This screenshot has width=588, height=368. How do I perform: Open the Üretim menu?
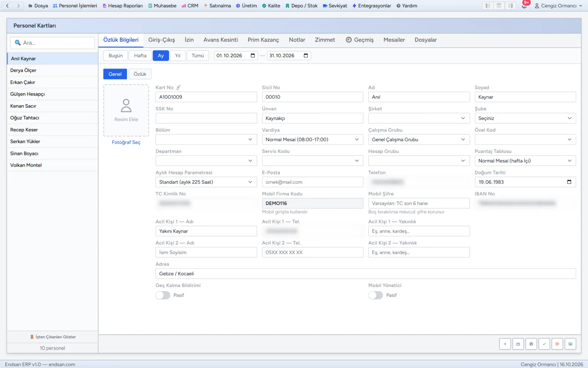[246, 6]
